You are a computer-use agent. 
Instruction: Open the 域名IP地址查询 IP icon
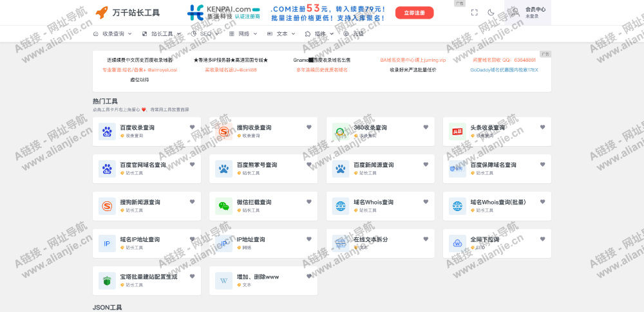(107, 243)
